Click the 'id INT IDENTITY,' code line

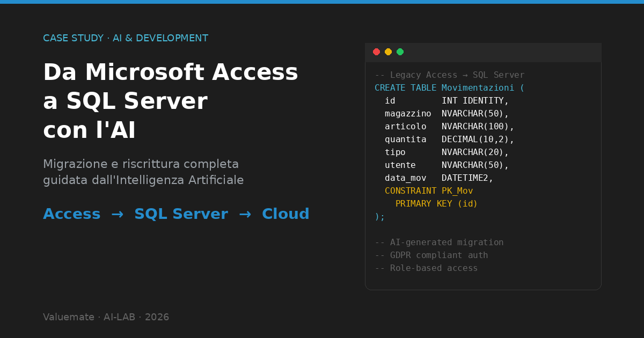tap(447, 101)
